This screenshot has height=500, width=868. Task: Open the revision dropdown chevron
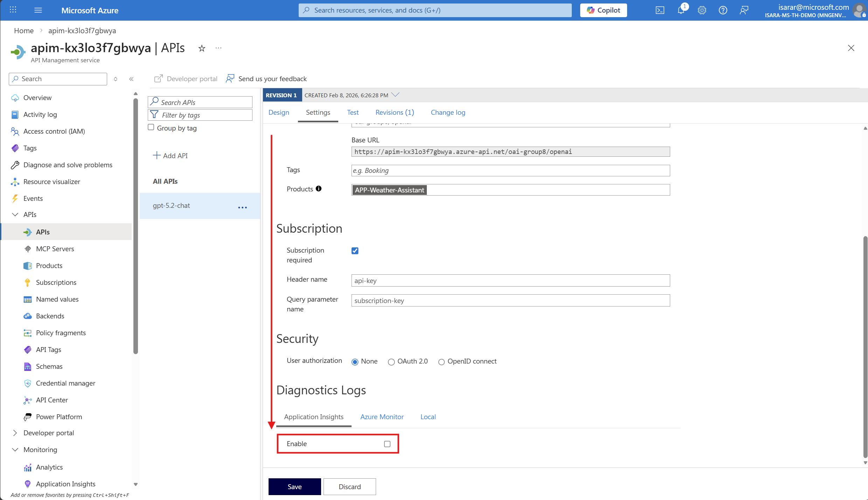(395, 95)
